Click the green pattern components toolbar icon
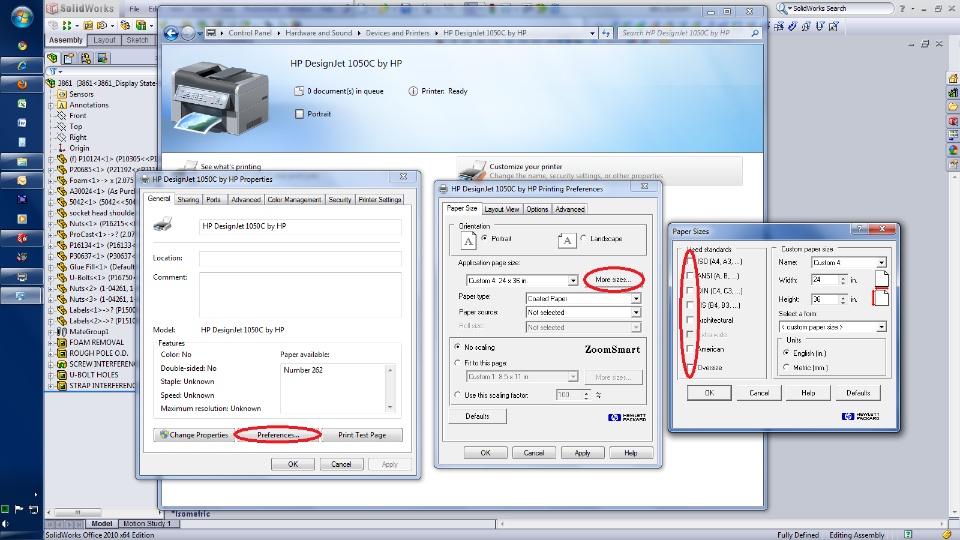 67,25
